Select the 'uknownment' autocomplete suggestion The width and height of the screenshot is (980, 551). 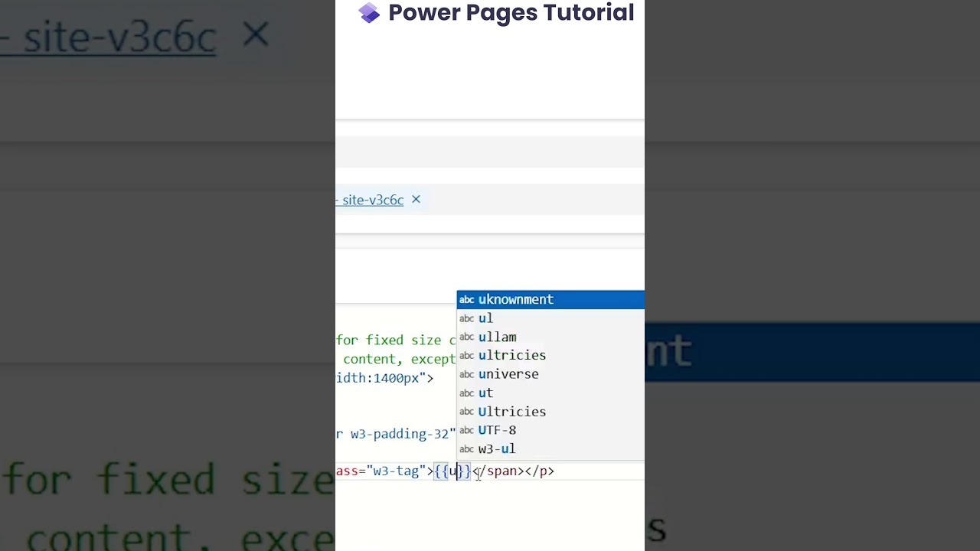click(550, 300)
